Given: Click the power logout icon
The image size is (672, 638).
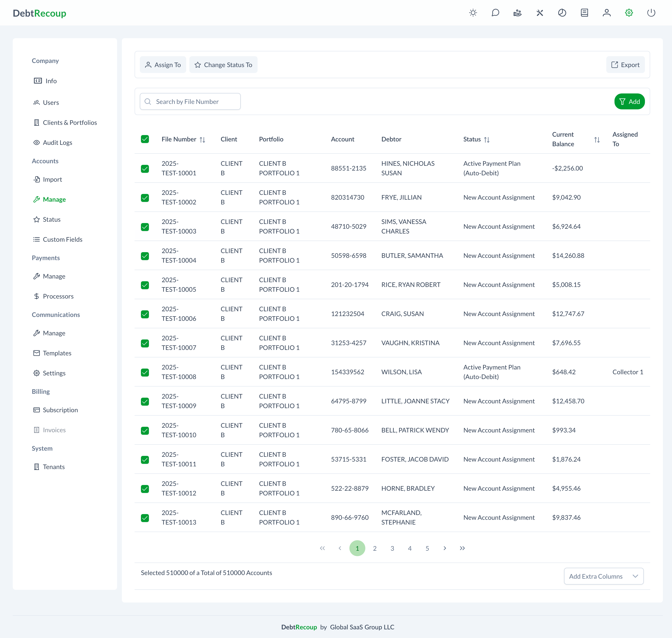Looking at the screenshot, I should pos(651,13).
